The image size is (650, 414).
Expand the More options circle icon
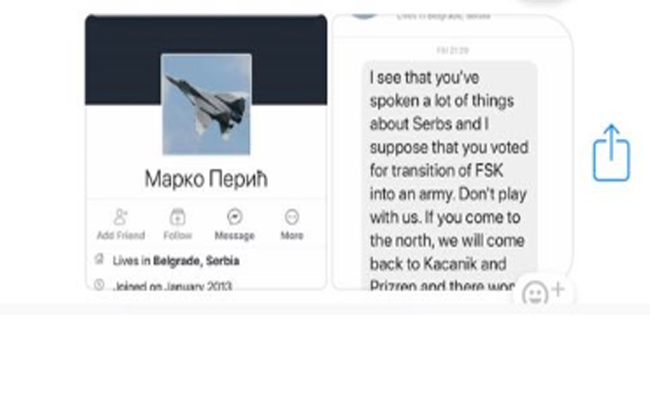coord(292,217)
